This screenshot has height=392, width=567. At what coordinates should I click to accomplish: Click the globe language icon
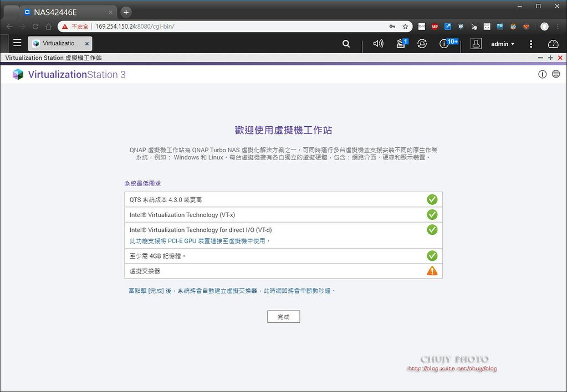556,74
